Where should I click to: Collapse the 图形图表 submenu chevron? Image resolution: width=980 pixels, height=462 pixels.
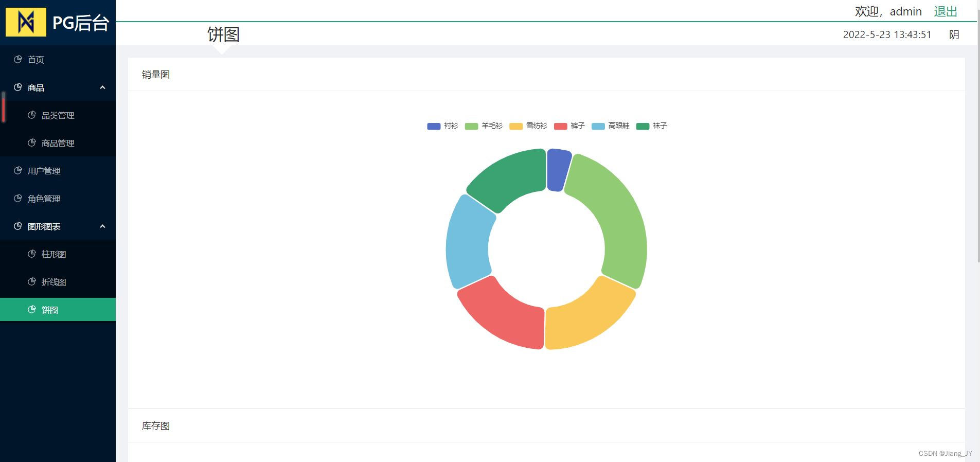(x=102, y=226)
